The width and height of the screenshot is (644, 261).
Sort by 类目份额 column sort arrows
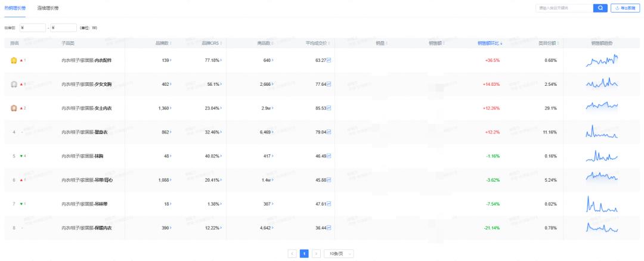558,43
